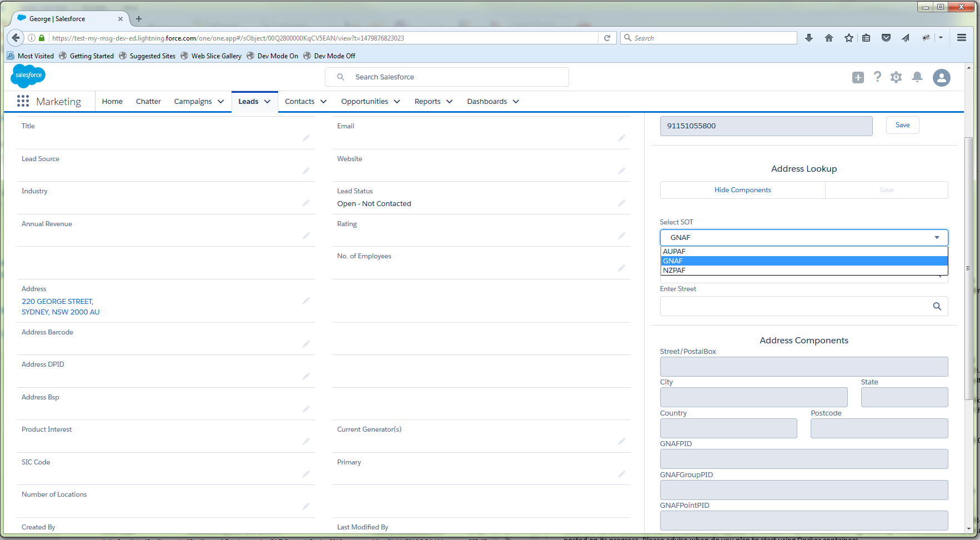Switch to the Chatter tab
980x540 pixels.
pos(148,101)
